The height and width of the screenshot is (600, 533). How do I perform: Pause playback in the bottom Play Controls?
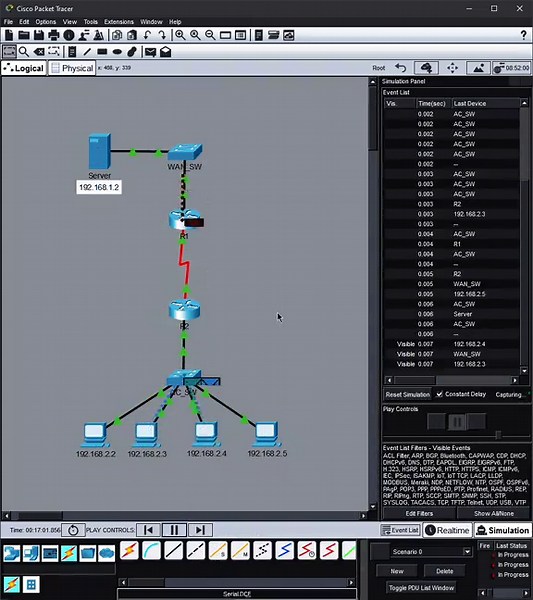(174, 530)
